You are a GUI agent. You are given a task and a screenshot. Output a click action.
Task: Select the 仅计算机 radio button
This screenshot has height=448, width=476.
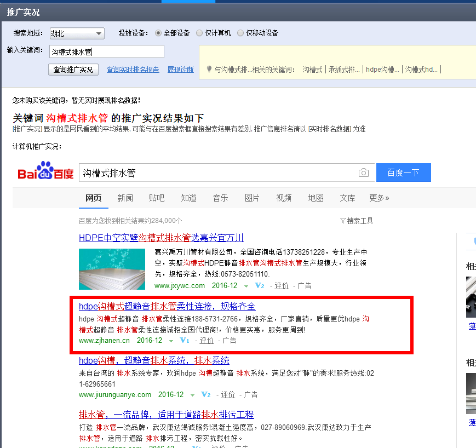[199, 33]
